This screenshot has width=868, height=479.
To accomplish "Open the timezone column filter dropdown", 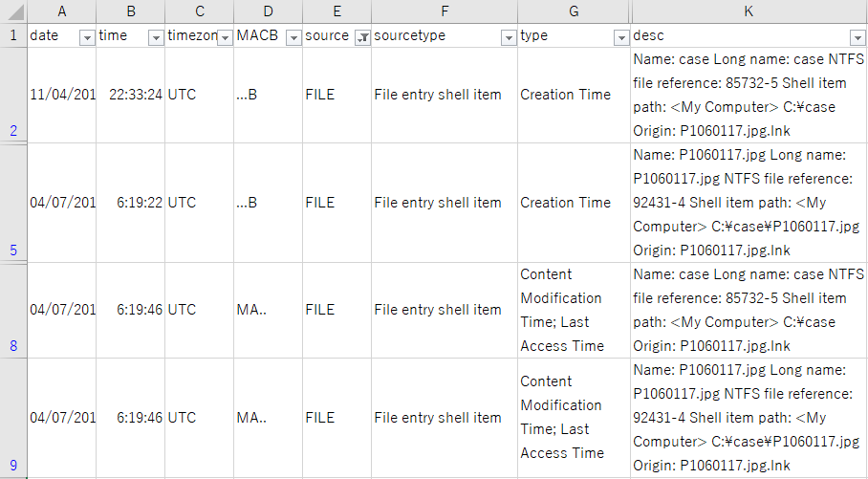I will [225, 37].
